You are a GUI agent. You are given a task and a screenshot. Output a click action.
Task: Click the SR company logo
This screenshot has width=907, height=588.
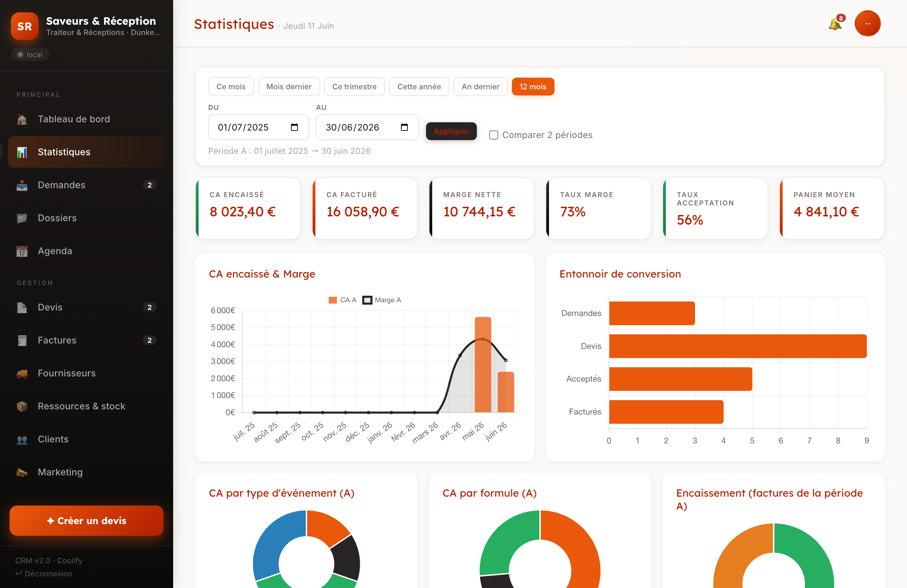(25, 26)
